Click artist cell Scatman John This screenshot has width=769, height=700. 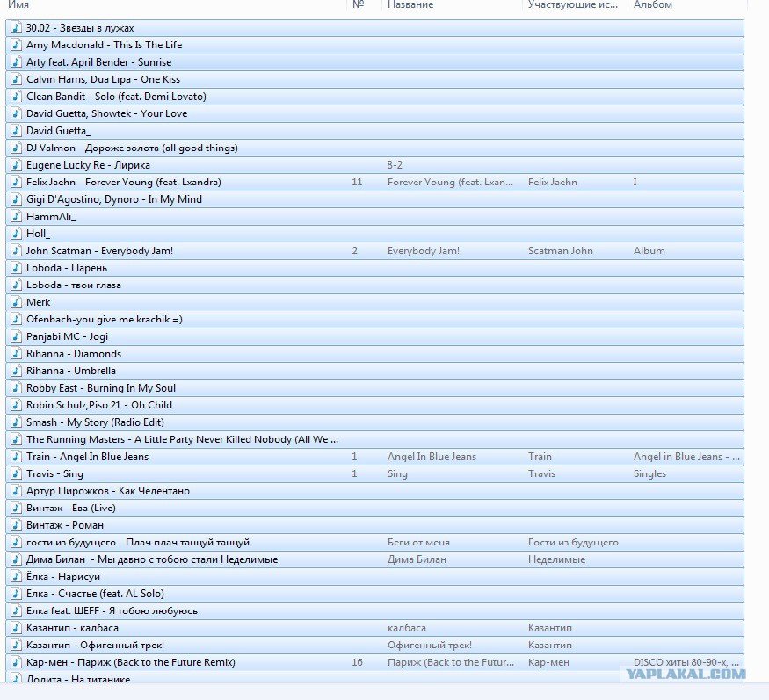pyautogui.click(x=561, y=251)
